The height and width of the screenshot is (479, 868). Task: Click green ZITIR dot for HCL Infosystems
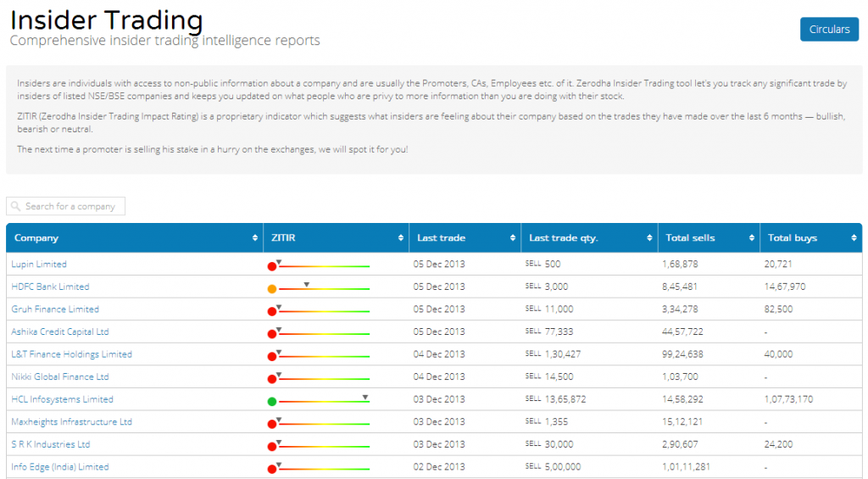[272, 402]
